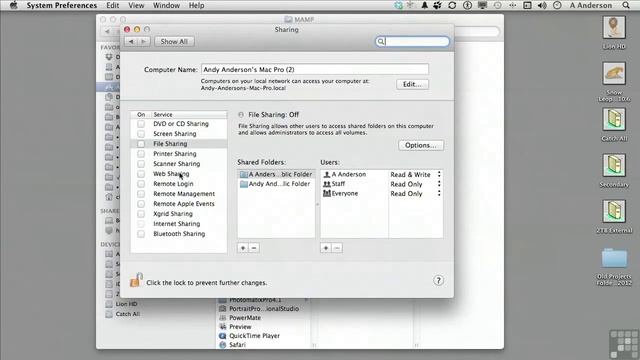This screenshot has height=360, width=640.
Task: Select QuickTime Player in Finder list
Action: (x=254, y=336)
